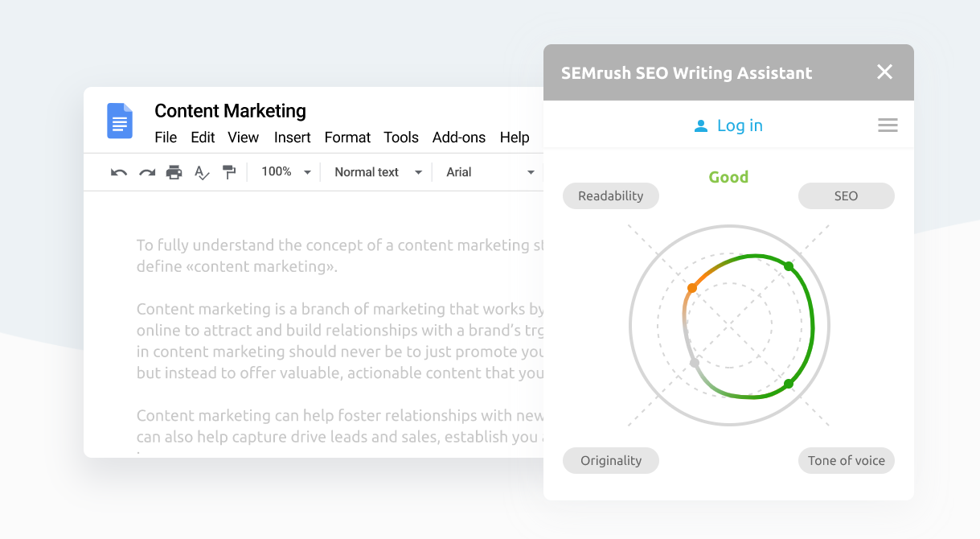Image resolution: width=980 pixels, height=539 pixels.
Task: Click the Originality label button
Action: click(x=611, y=461)
